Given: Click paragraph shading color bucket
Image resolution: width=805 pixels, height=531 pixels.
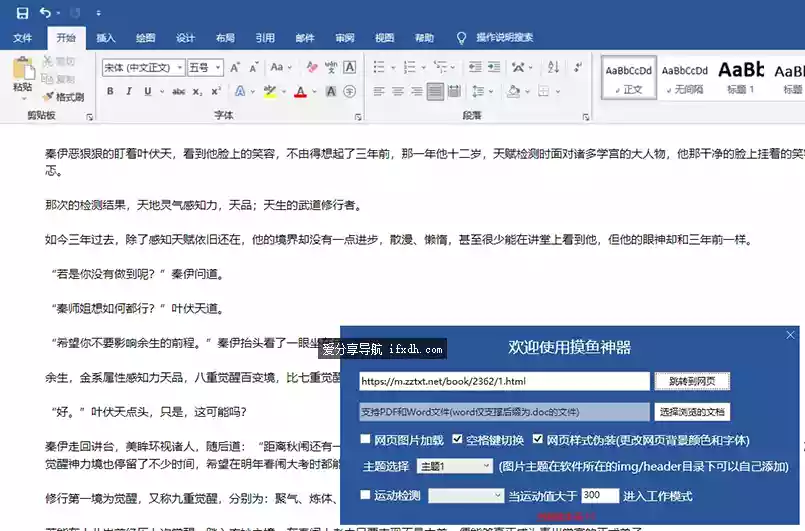Looking at the screenshot, I should pyautogui.click(x=513, y=91).
